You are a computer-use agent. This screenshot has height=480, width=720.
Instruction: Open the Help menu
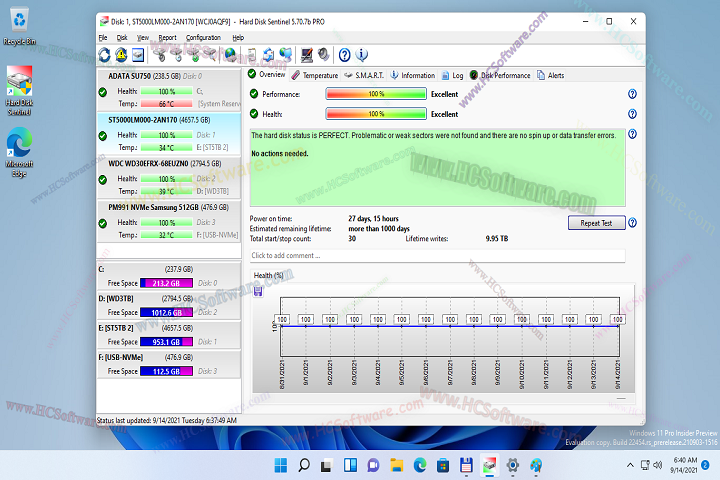tap(238, 38)
